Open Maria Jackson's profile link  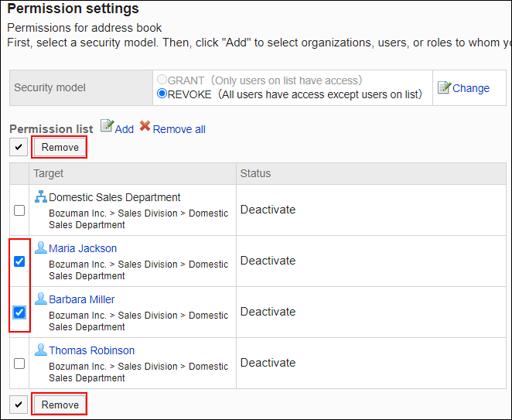tap(83, 248)
